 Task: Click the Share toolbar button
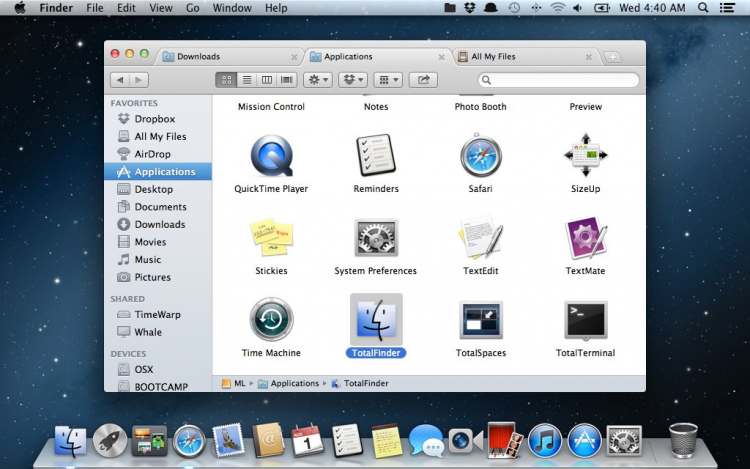423,80
